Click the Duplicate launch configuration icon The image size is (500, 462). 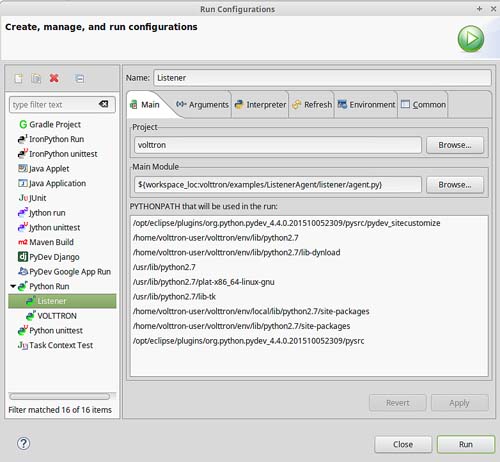pyautogui.click(x=36, y=78)
